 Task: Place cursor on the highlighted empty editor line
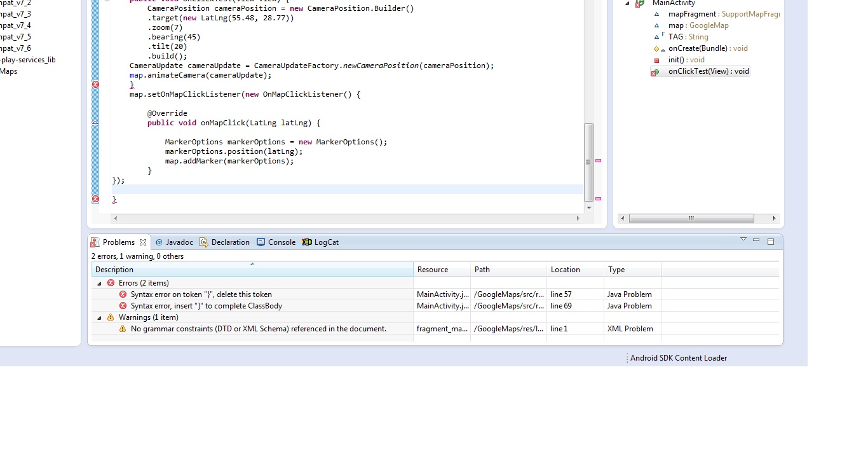coord(348,190)
